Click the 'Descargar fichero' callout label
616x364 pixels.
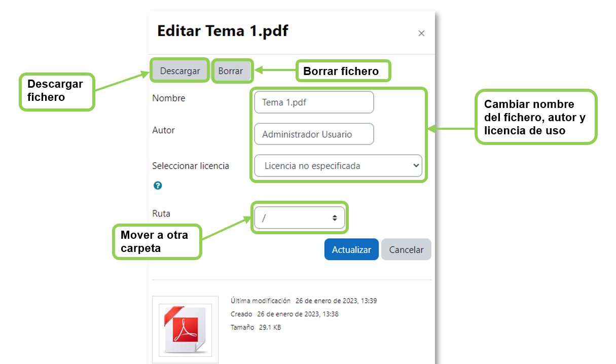(x=56, y=92)
